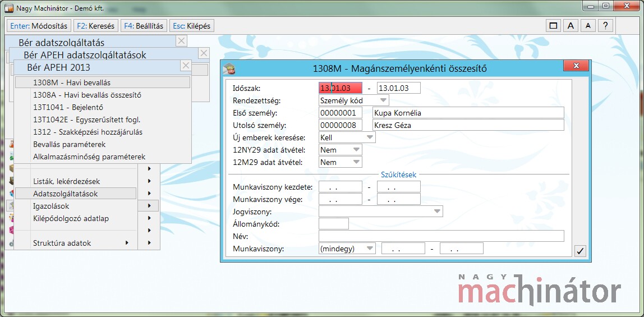Click the smaller font 'A' toolbar button
Image resolution: width=644 pixels, height=317 pixels.
pyautogui.click(x=588, y=26)
